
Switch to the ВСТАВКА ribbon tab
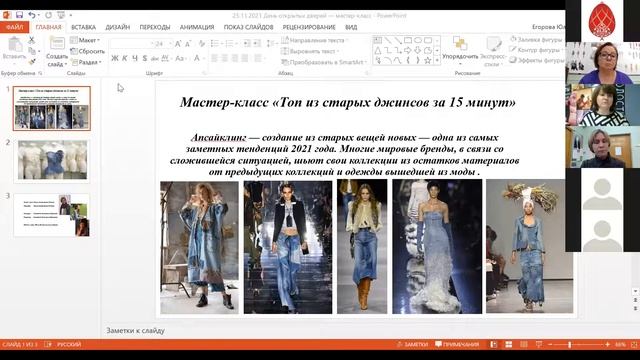pos(83,27)
